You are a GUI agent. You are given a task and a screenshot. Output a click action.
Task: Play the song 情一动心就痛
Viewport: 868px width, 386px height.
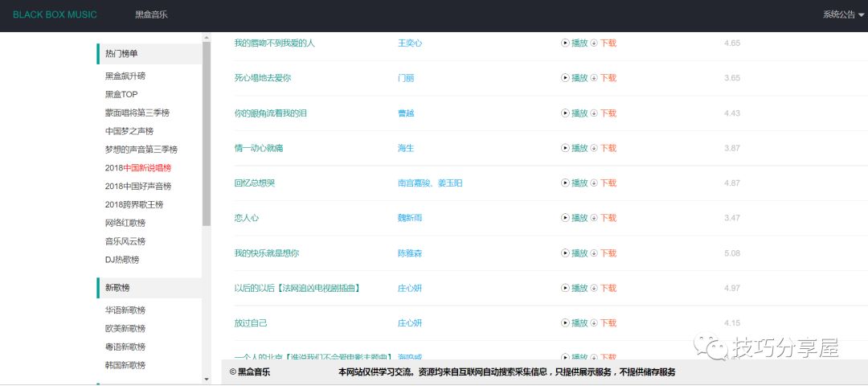pyautogui.click(x=575, y=148)
